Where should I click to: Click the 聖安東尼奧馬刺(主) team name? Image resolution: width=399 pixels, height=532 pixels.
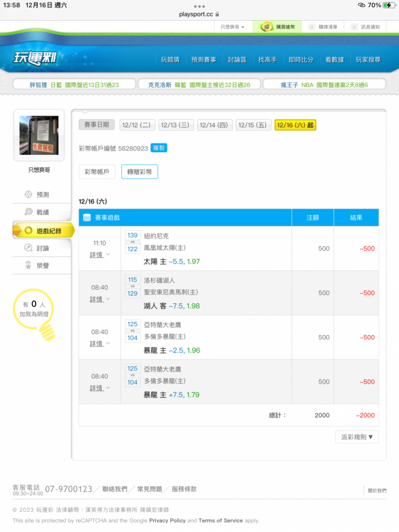pyautogui.click(x=171, y=292)
